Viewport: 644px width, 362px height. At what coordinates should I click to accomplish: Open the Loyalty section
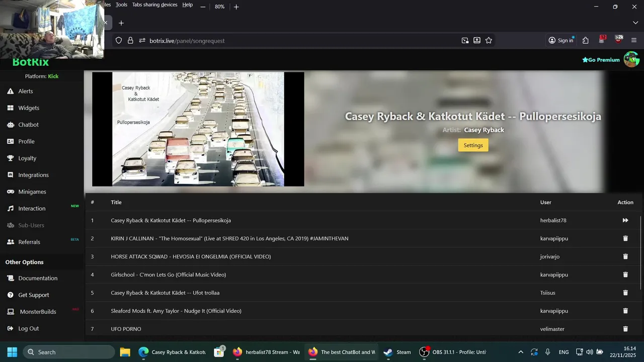coord(27,158)
